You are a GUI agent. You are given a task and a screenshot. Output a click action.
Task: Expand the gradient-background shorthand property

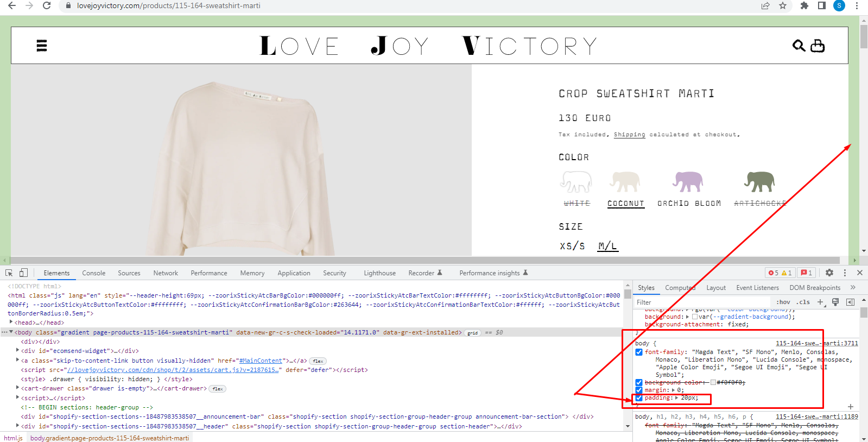(x=688, y=317)
